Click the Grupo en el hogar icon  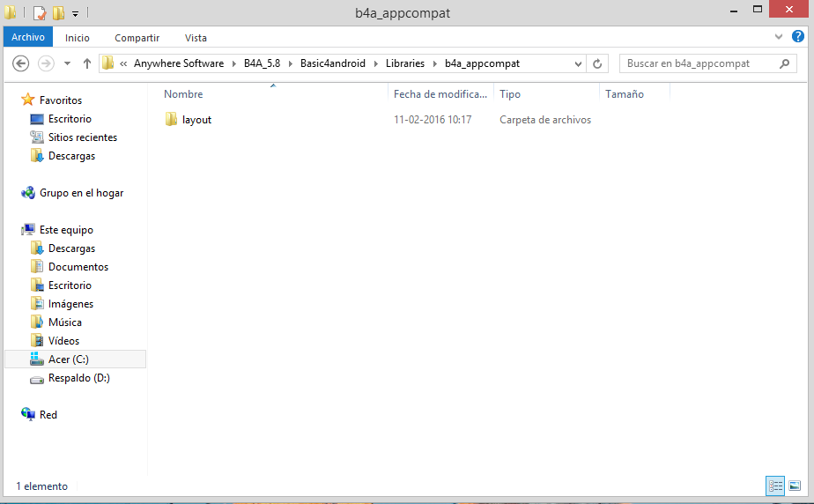tap(28, 193)
